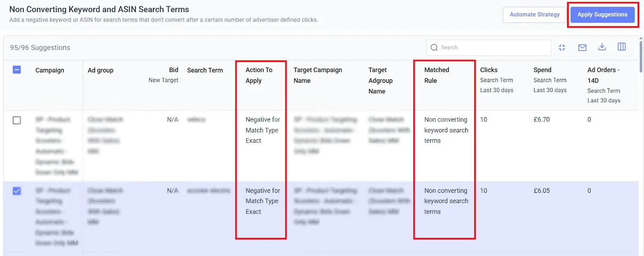Type in the Search input field
Screen dimensions: 644x256
[x=493, y=47]
